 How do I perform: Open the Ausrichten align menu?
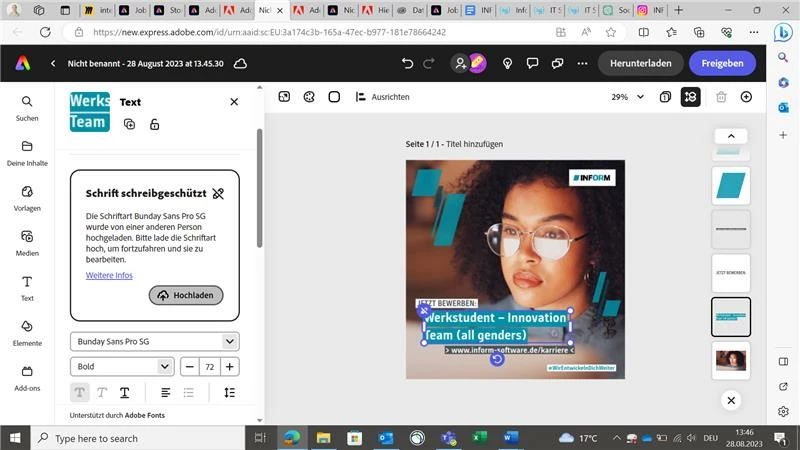coord(383,96)
